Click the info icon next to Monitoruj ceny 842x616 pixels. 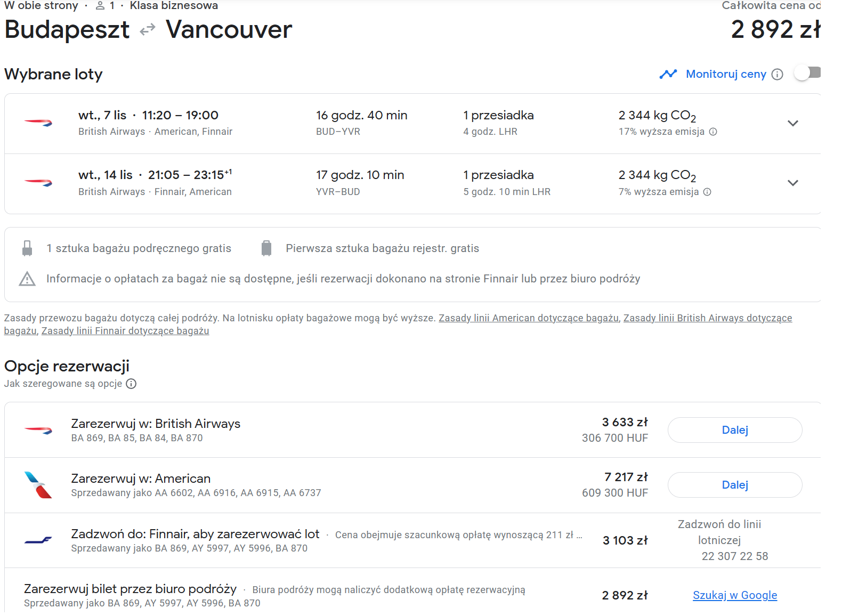click(778, 75)
